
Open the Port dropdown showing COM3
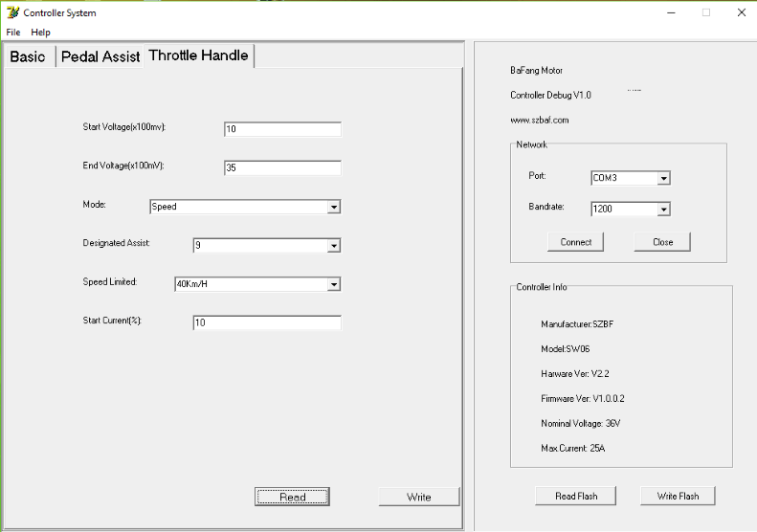point(631,178)
